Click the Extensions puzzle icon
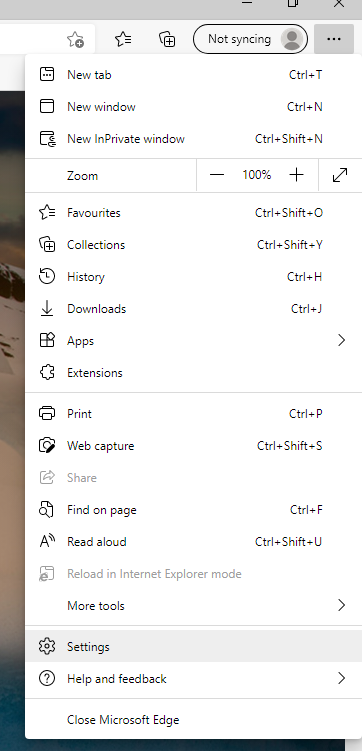This screenshot has width=362, height=751. [47, 373]
